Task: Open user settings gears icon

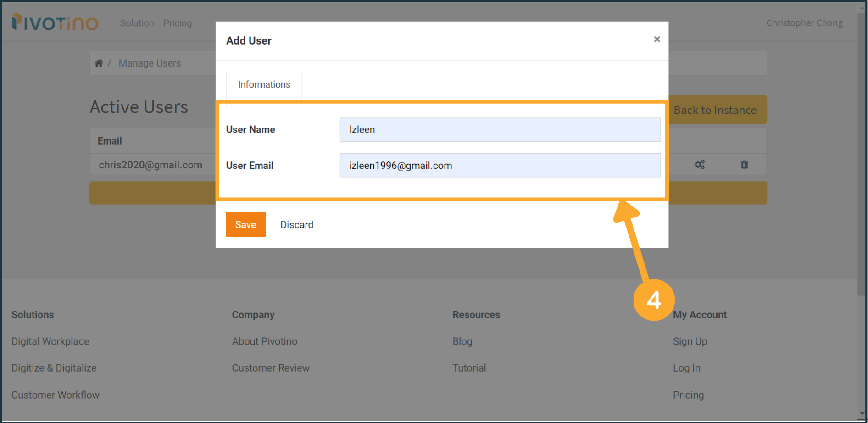Action: [x=699, y=165]
